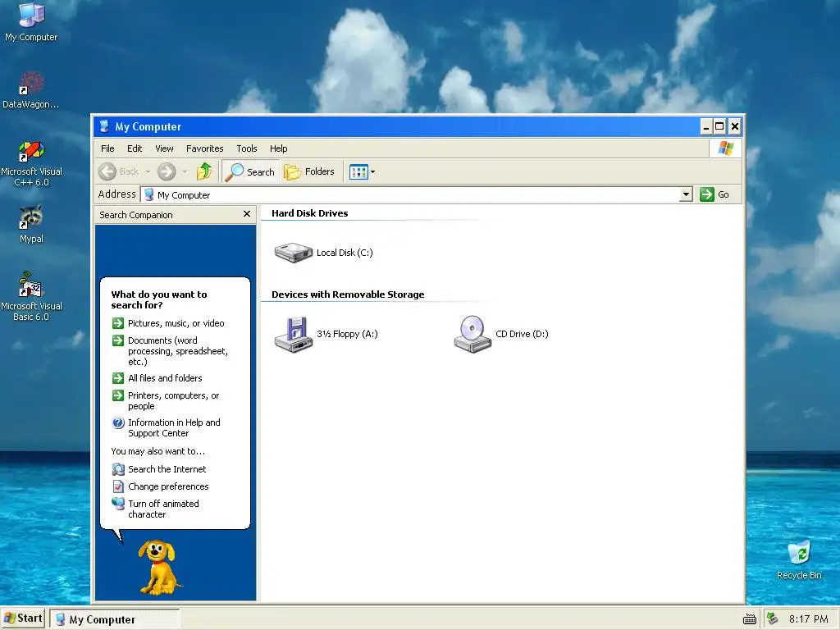This screenshot has width=840, height=630.
Task: Choose Pictures, music, or video search
Action: (x=176, y=323)
